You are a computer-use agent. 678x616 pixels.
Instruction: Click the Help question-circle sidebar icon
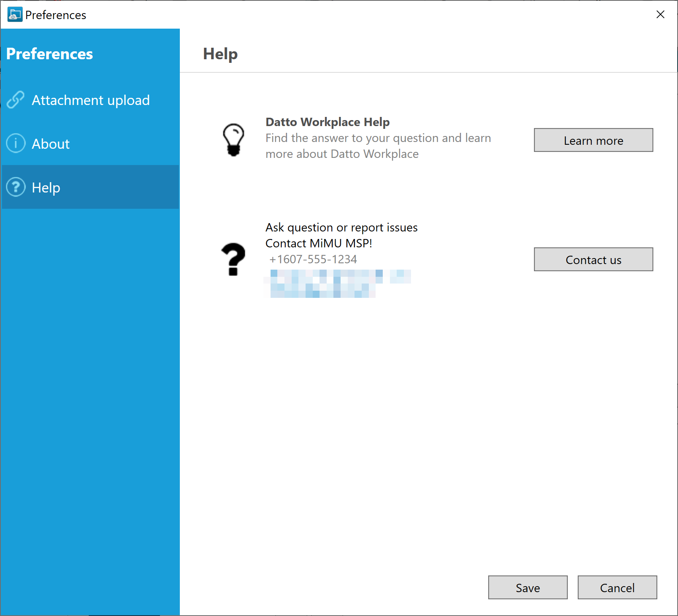point(16,187)
